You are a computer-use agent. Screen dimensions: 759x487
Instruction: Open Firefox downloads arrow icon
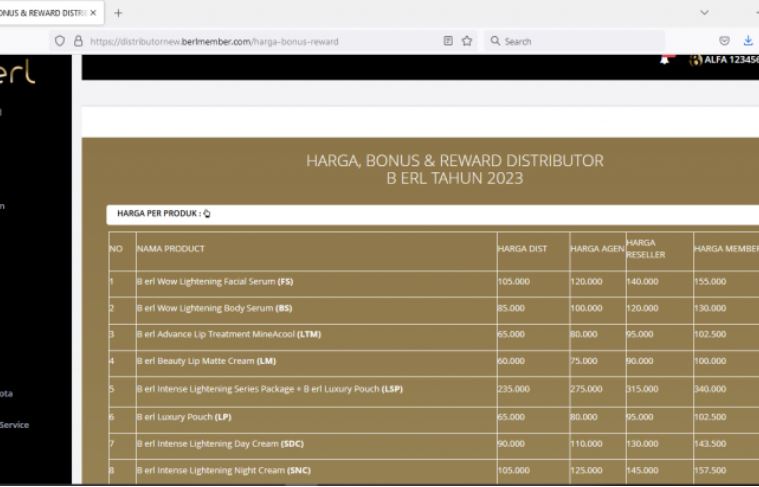(748, 42)
